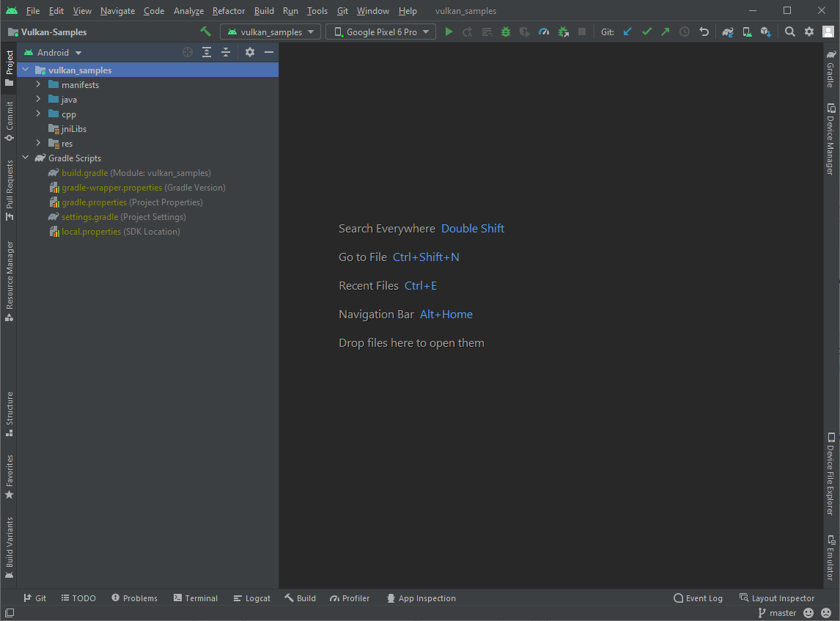Open the Refactor menu
This screenshot has width=840, height=621.
[x=228, y=11]
